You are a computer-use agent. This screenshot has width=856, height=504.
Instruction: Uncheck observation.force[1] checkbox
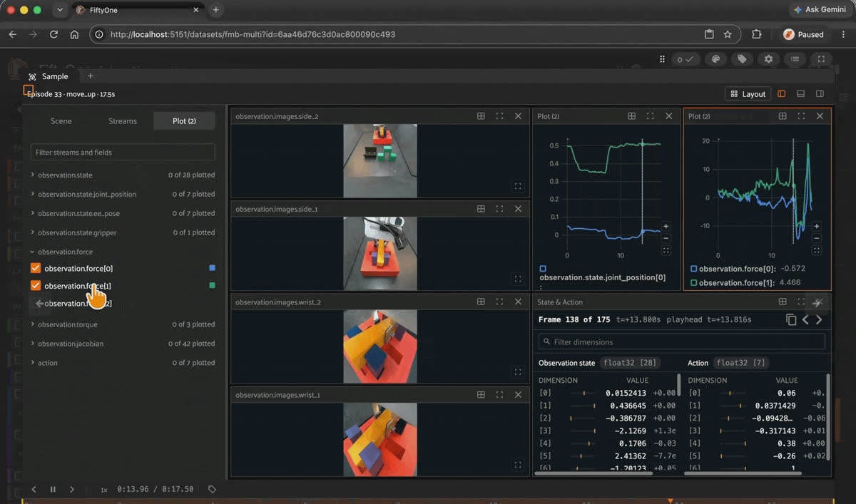coord(36,286)
